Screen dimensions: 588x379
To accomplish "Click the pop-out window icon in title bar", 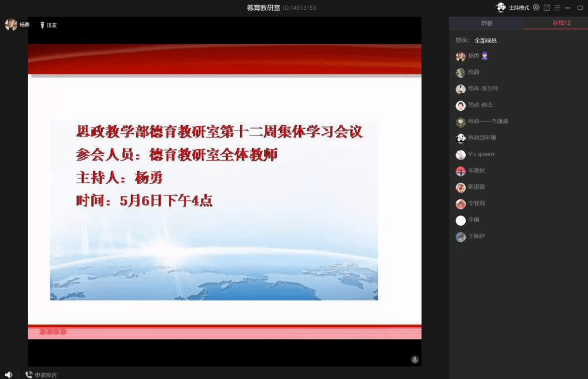I will point(547,7).
